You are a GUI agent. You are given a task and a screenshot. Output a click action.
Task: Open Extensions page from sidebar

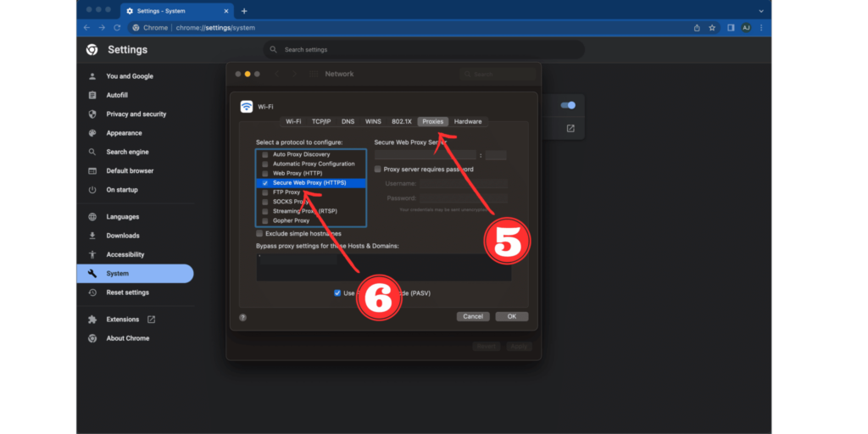(x=122, y=320)
